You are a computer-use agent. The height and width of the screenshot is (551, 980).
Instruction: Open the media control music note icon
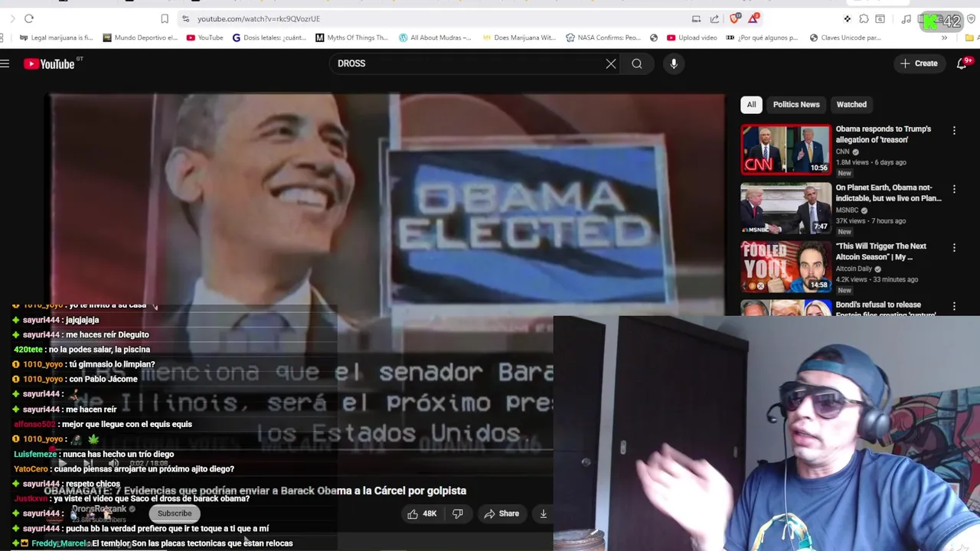[906, 19]
